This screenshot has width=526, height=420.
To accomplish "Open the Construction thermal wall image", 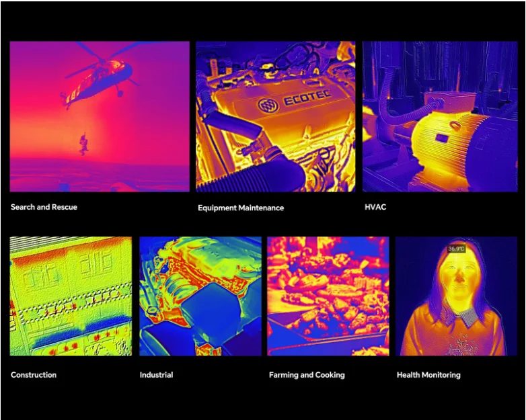I will 71,296.
